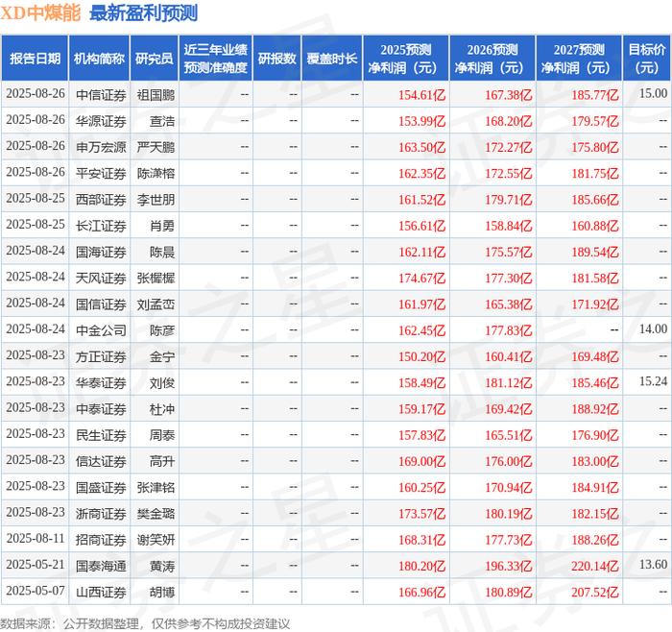Select the 信达证券 institution cell
Image resolution: width=672 pixels, height=632 pixels.
pyautogui.click(x=101, y=461)
